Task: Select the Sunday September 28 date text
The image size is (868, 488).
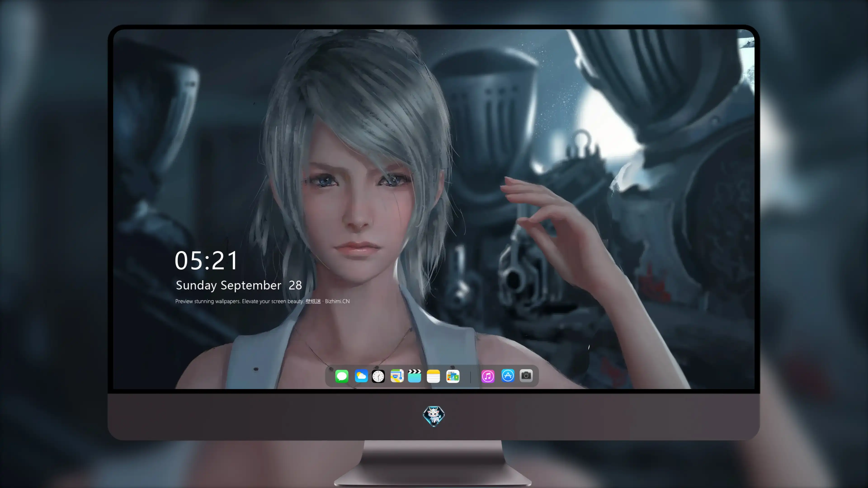Action: tap(239, 286)
